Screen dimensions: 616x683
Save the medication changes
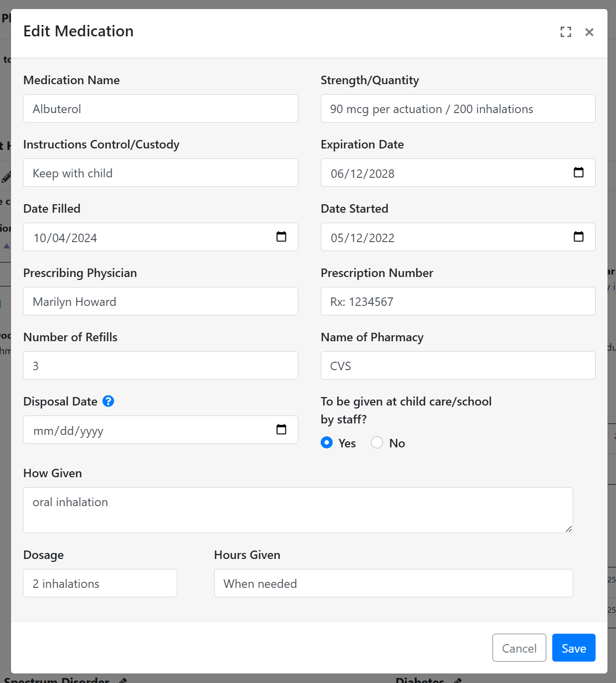574,648
